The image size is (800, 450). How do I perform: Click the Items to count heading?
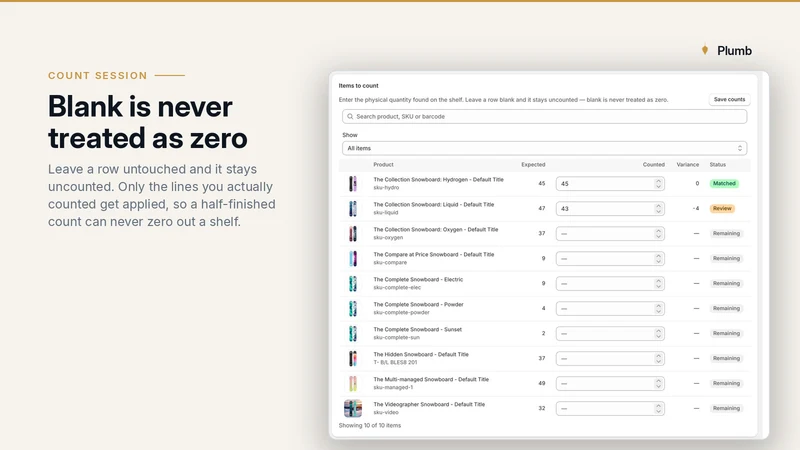[x=359, y=86]
